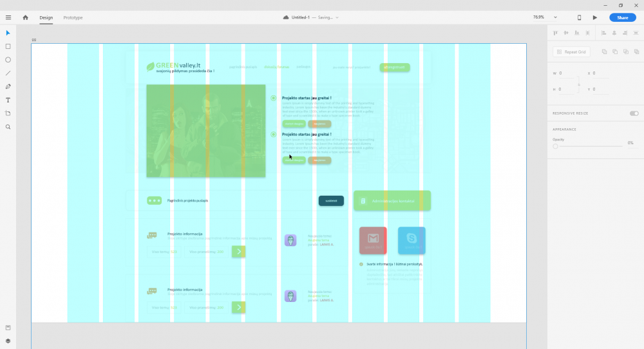
Task: Select the Artboard tool
Action: tap(8, 113)
